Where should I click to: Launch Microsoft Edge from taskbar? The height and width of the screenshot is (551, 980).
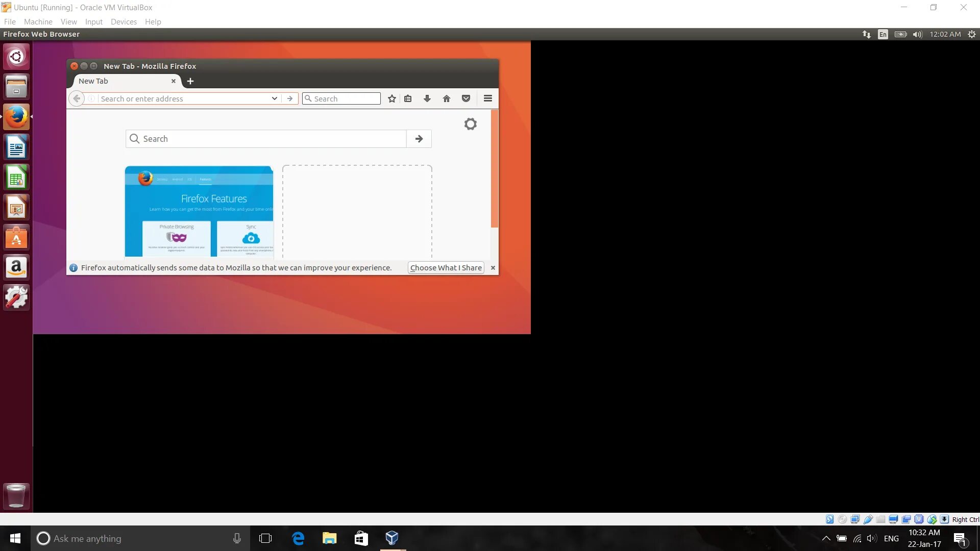[298, 538]
